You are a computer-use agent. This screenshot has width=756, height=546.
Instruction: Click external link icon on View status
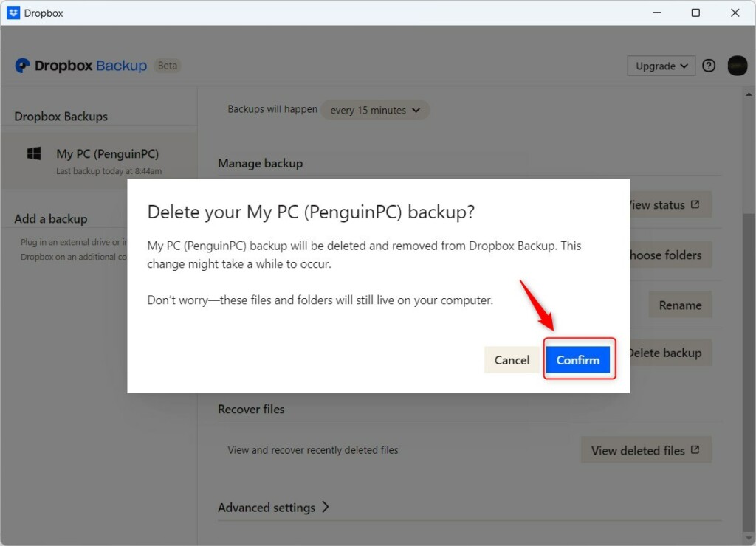pyautogui.click(x=695, y=204)
